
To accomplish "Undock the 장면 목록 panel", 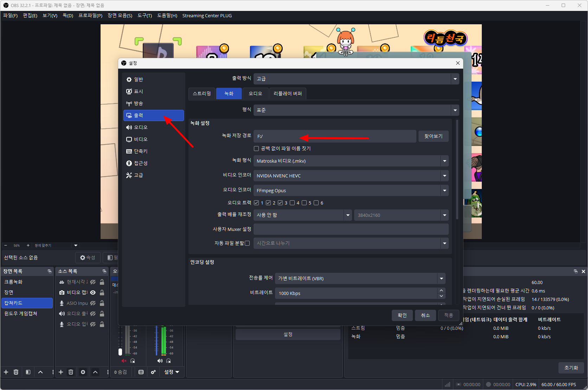I will 50,271.
